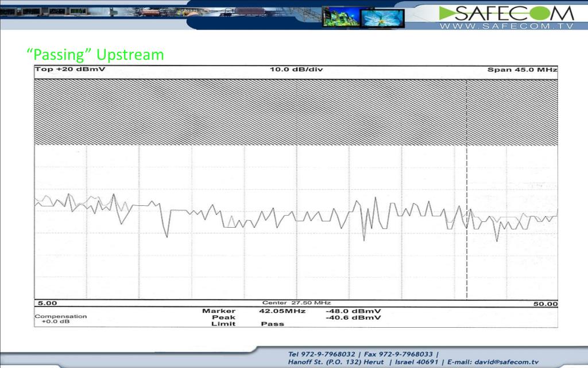
Task: Click the Center 27.50 MHz label
Action: pos(296,302)
